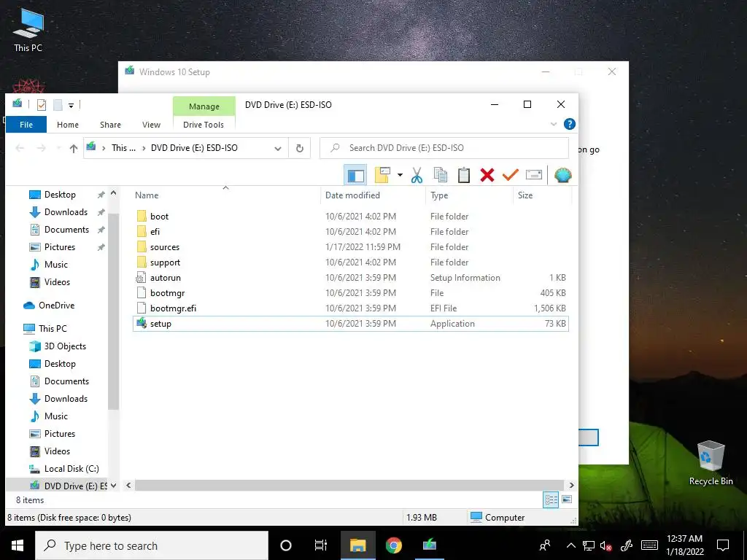Select the efi folder

pyautogui.click(x=155, y=232)
